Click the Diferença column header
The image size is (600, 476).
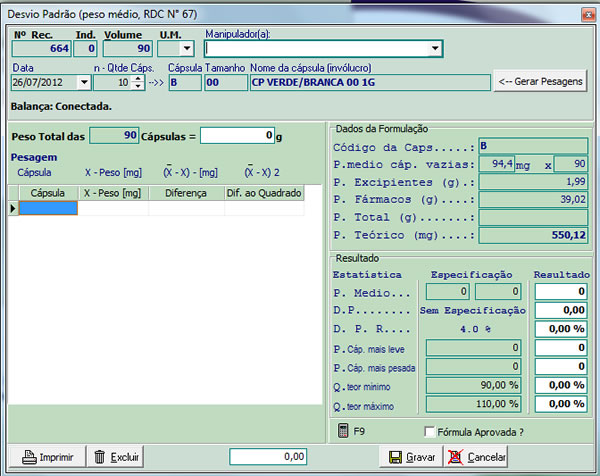tap(186, 193)
